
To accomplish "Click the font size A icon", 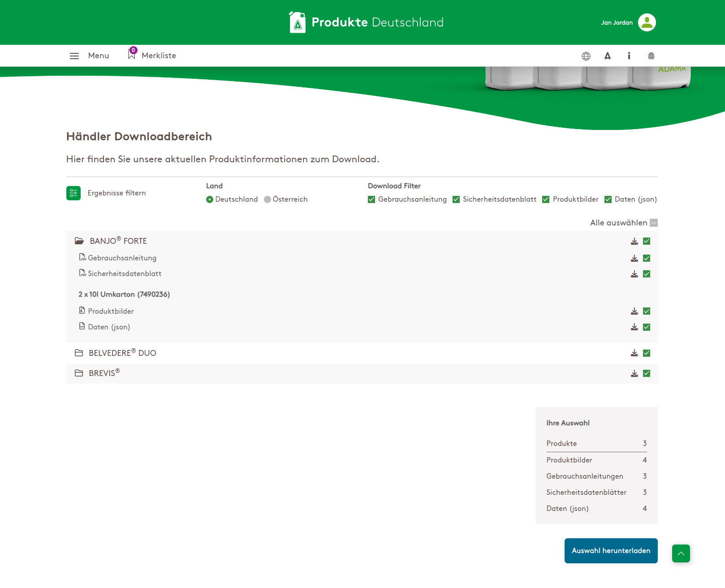I will pyautogui.click(x=608, y=56).
